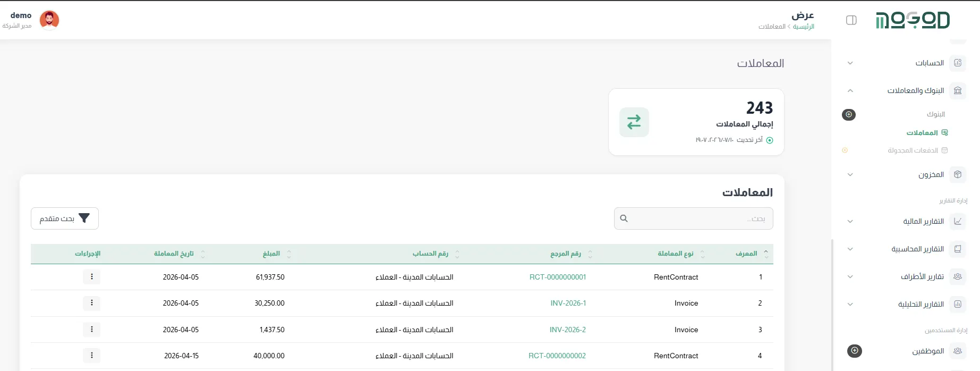Click the البنوك والمعاملات bank icon
This screenshot has width=980, height=371.
[x=958, y=91]
